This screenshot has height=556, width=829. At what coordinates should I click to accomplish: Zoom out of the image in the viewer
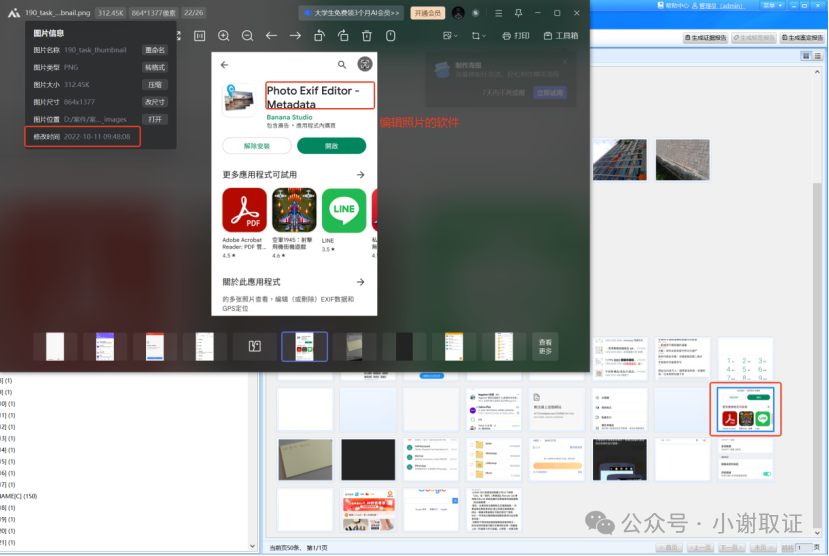point(247,36)
